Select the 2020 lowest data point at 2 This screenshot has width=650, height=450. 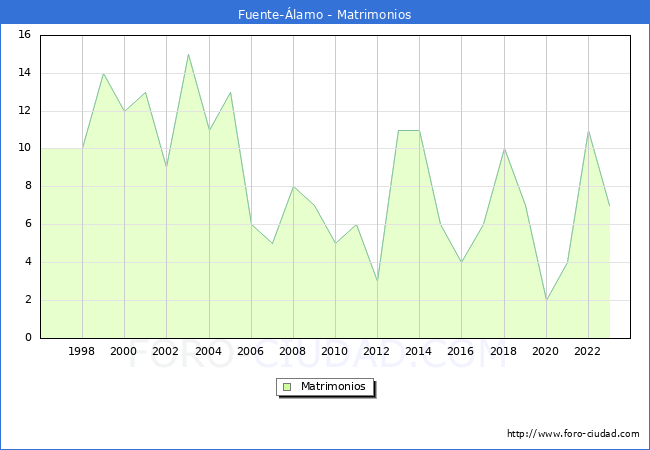[x=546, y=300]
